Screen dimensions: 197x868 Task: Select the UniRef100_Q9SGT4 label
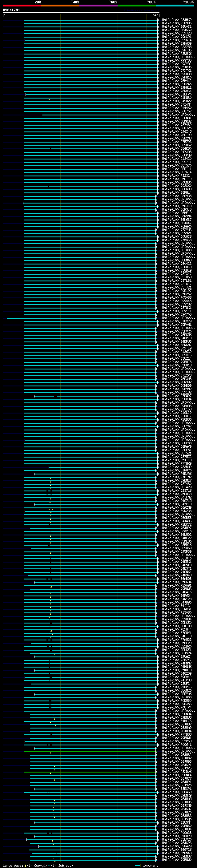coord(176,40)
